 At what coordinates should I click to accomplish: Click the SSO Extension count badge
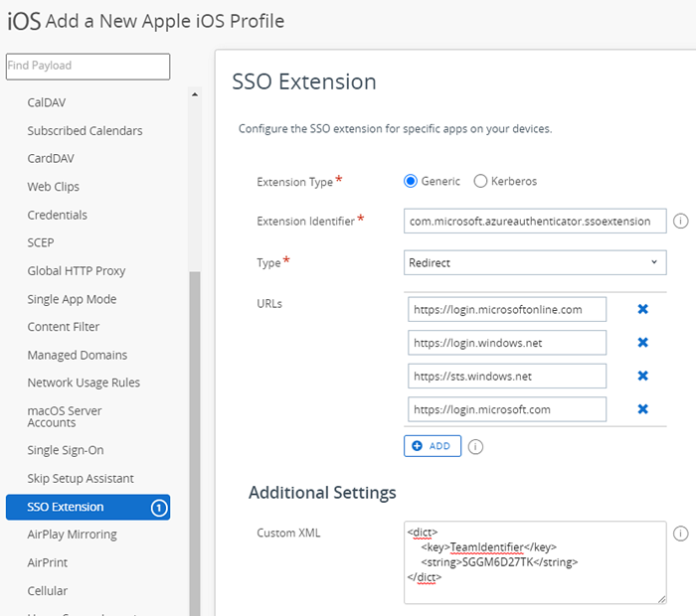(159, 508)
